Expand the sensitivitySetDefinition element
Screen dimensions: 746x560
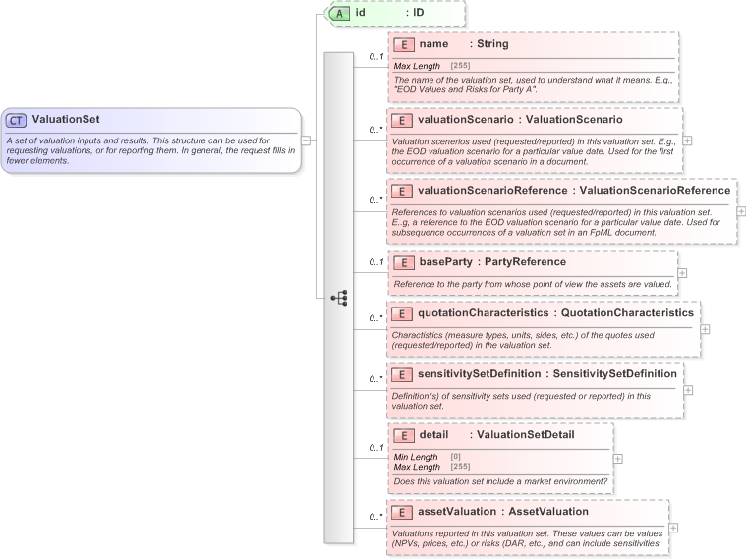688,390
